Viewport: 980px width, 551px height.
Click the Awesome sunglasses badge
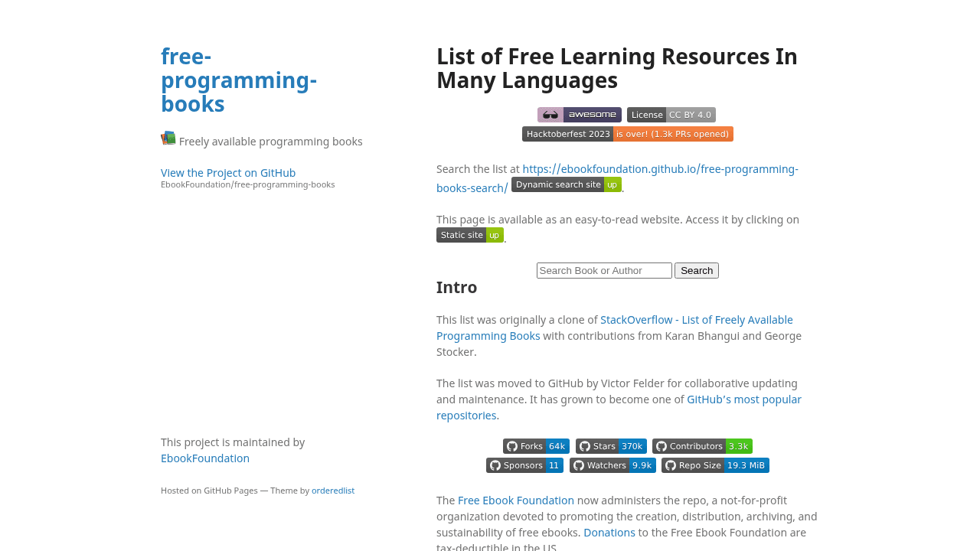pyautogui.click(x=579, y=115)
